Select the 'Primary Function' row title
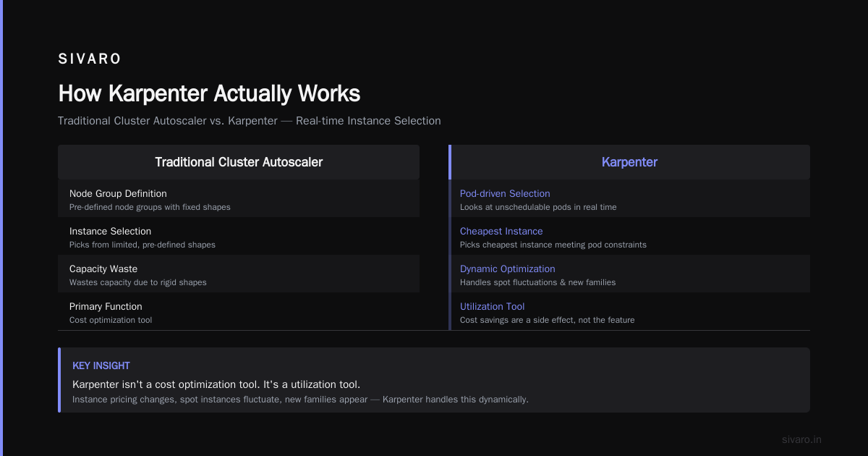The image size is (868, 456). [106, 306]
